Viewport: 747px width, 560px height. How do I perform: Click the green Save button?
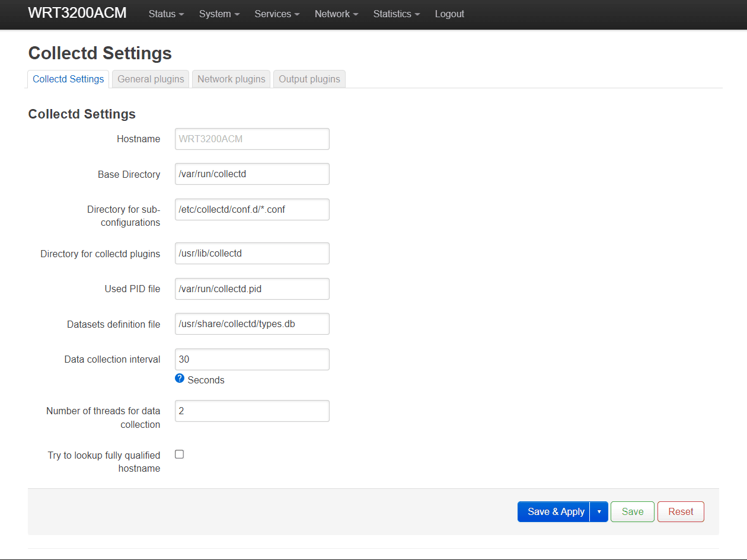coord(633,511)
